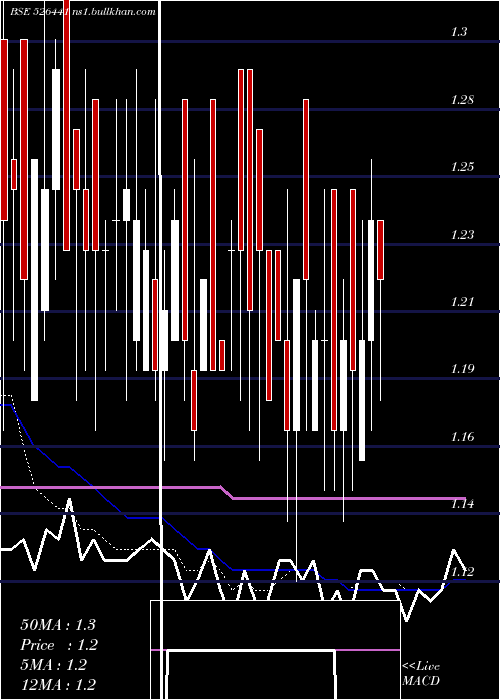Click the 1.23 price axis label
The image size is (500, 700).
(462, 234)
